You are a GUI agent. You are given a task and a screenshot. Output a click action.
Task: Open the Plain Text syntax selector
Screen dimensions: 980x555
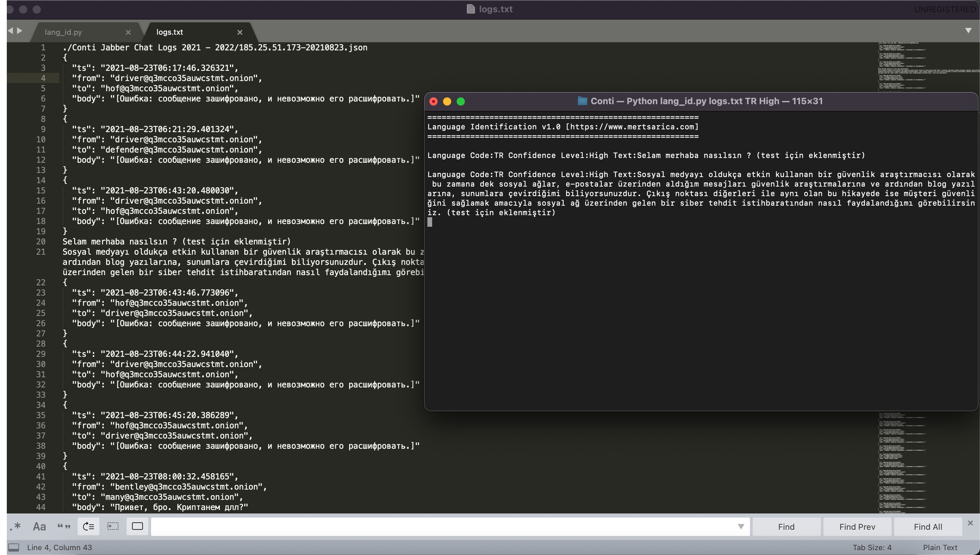(940, 548)
